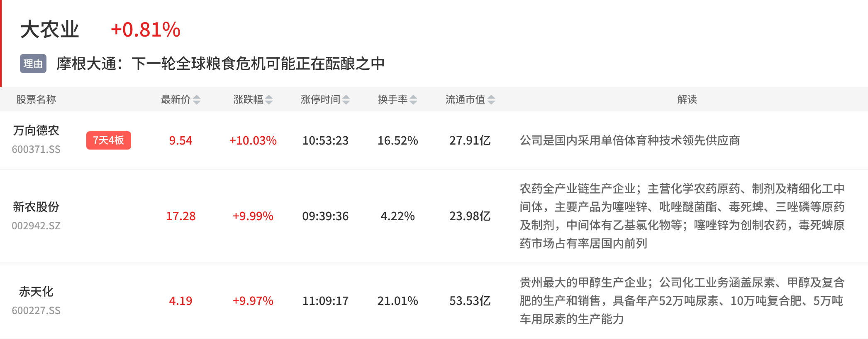Open the 摩根大通 grain crisis headline
The height and width of the screenshot is (339, 868).
[221, 64]
